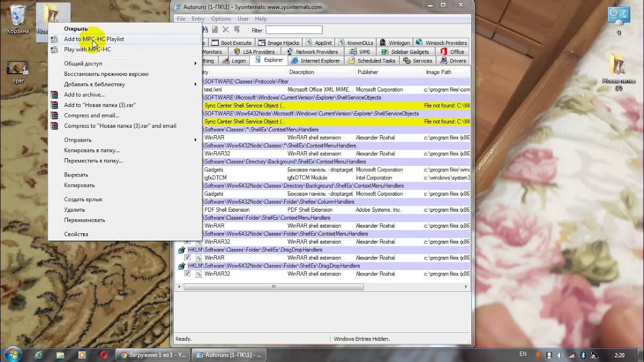This screenshot has height=362, width=644.
Task: Choose Add to "Новая папка (3).rar"
Action: coord(125,105)
